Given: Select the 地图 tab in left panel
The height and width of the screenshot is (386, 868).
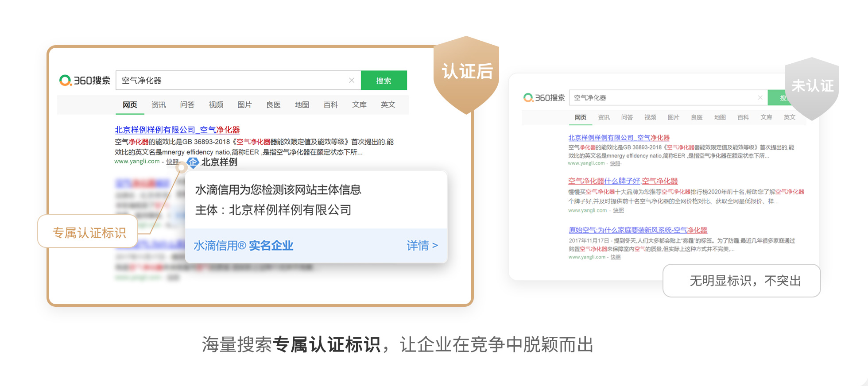Looking at the screenshot, I should [x=302, y=105].
